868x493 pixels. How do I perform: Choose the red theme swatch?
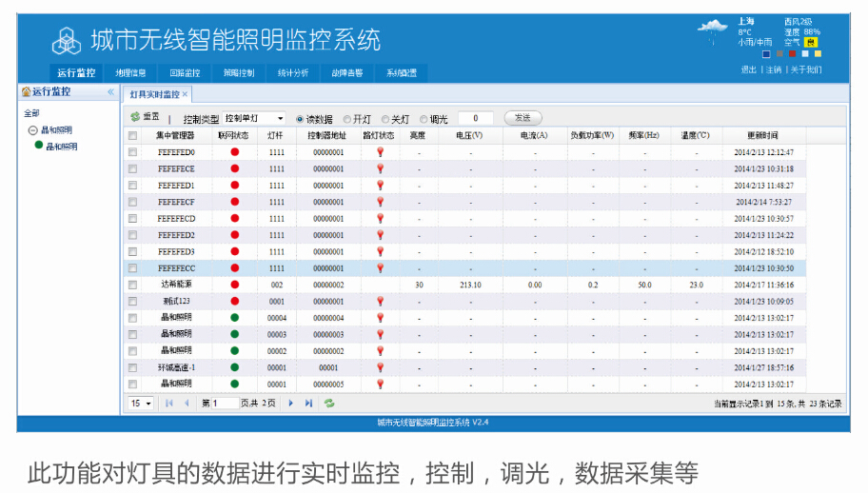tap(792, 53)
